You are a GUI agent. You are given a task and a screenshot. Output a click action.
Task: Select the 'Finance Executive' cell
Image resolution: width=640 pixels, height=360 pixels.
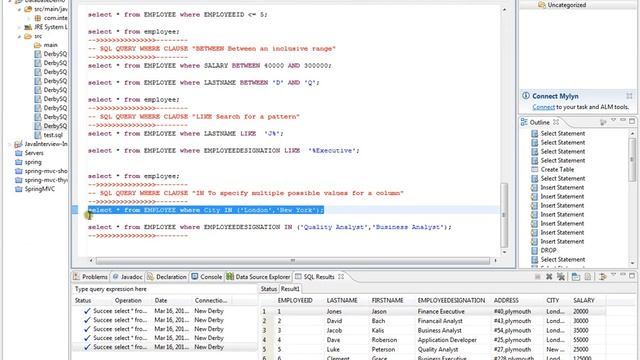tap(441, 311)
